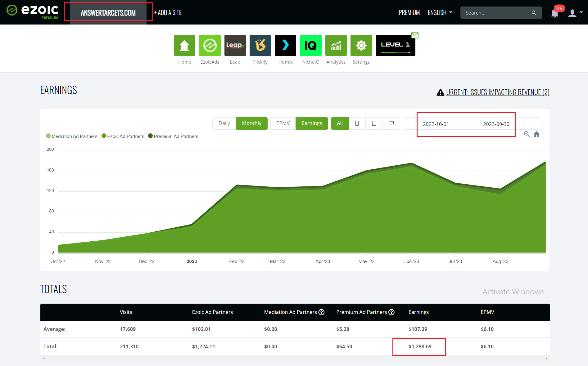
Task: Reset chart with the home icon
Action: click(537, 134)
